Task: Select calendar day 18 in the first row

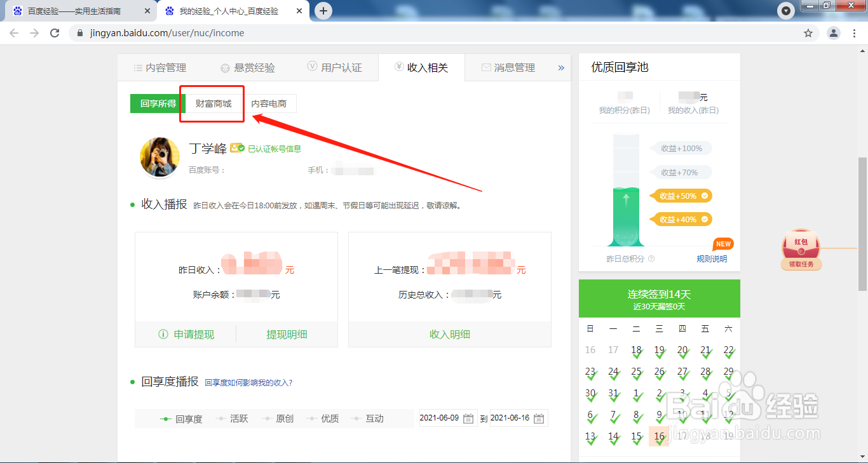Action: 636,350
